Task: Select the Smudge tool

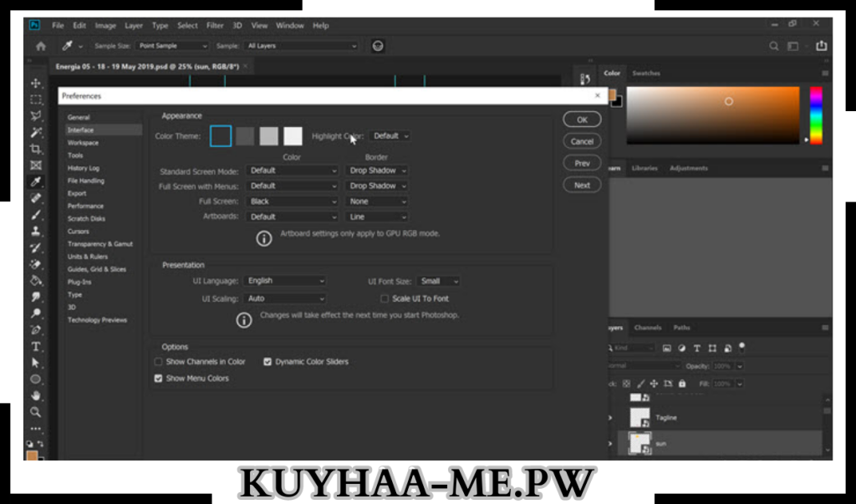Action: pyautogui.click(x=36, y=297)
